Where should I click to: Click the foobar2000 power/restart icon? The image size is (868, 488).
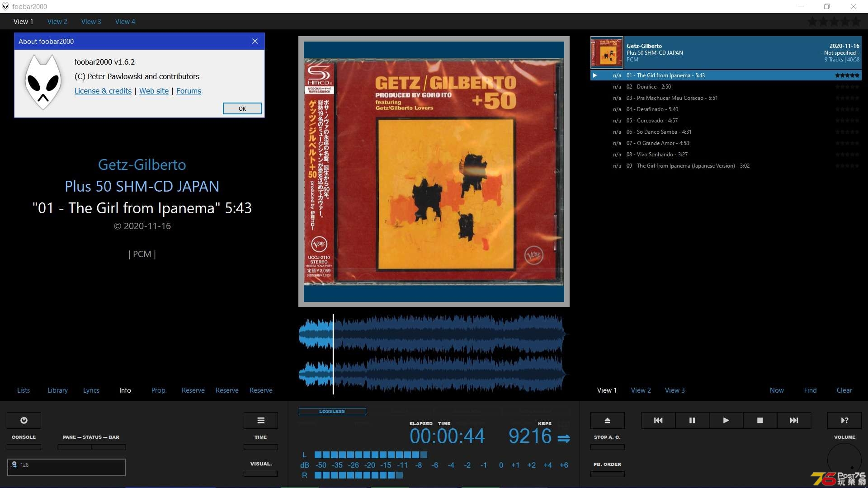(x=24, y=420)
